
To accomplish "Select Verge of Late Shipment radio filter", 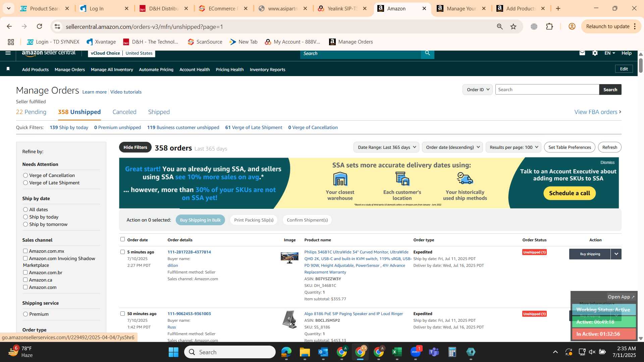I will pos(25,183).
